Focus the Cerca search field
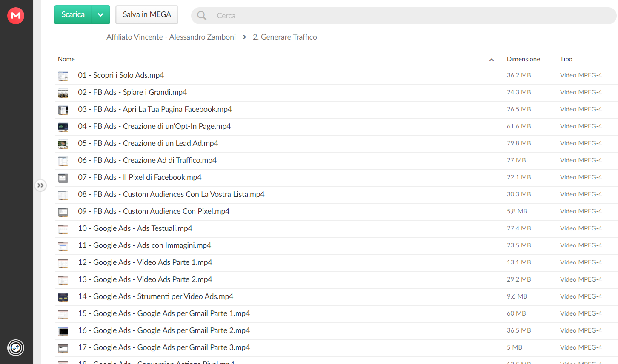Image resolution: width=618 pixels, height=364 pixels. [403, 16]
